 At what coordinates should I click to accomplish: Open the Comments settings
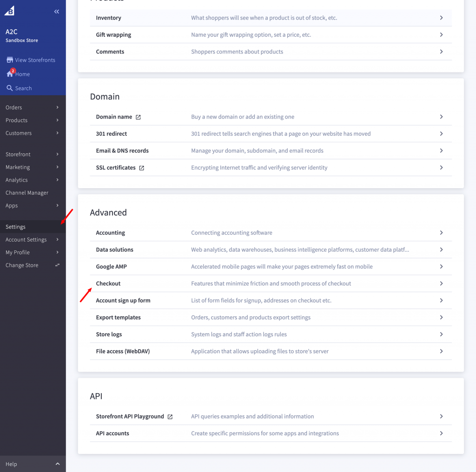point(271,52)
